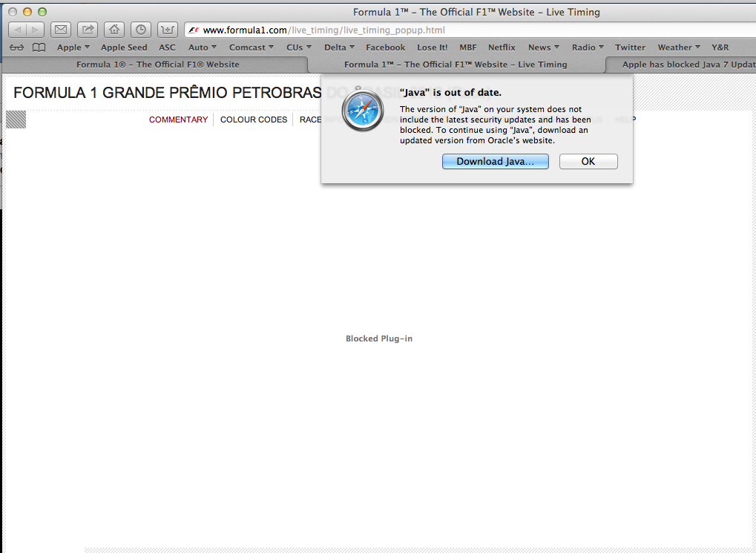Go to the Home page icon
Screen dimensions: 756x553
pyautogui.click(x=114, y=30)
